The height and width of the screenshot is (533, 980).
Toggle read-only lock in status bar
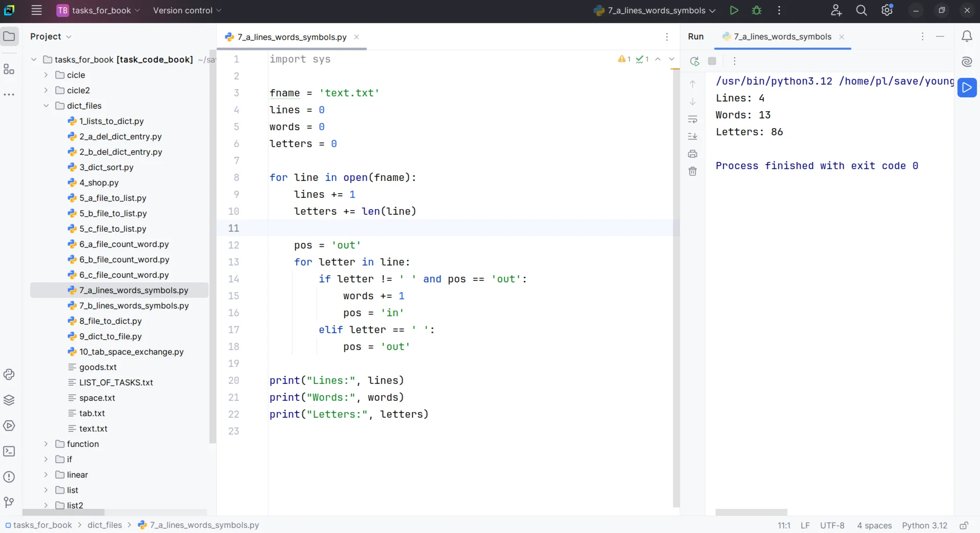964,525
